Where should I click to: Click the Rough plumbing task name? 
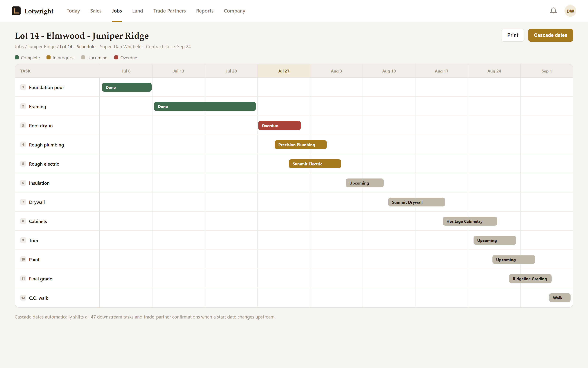click(x=46, y=145)
